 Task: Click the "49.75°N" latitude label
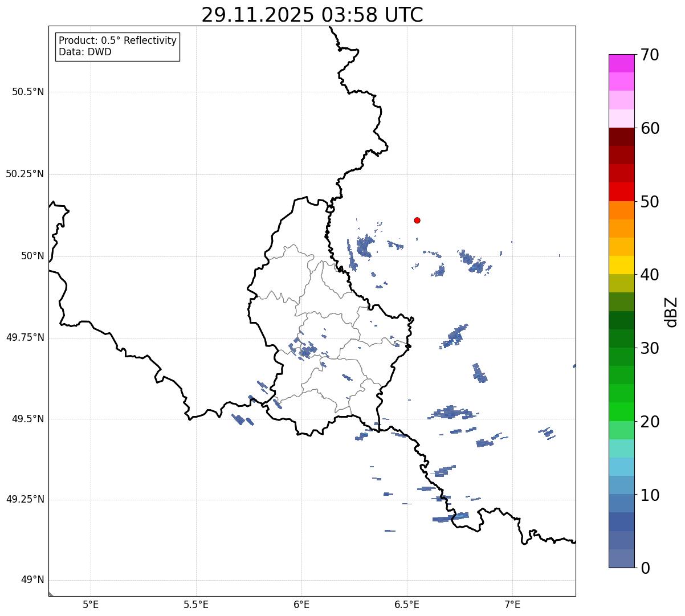point(25,337)
